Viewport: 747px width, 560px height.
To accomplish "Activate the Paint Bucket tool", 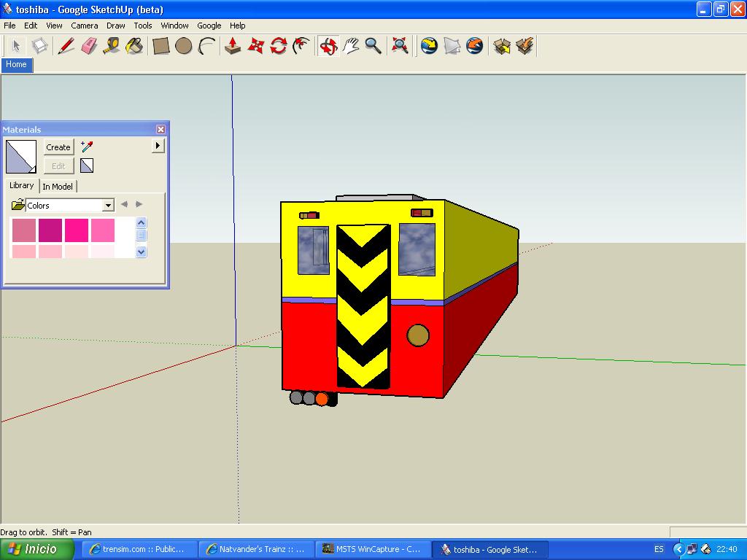I will click(134, 46).
